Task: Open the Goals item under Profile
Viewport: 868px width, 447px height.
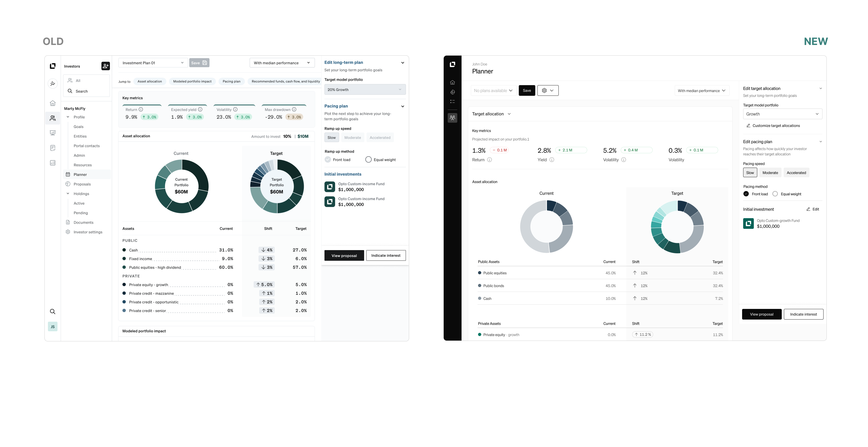Action: [79, 126]
